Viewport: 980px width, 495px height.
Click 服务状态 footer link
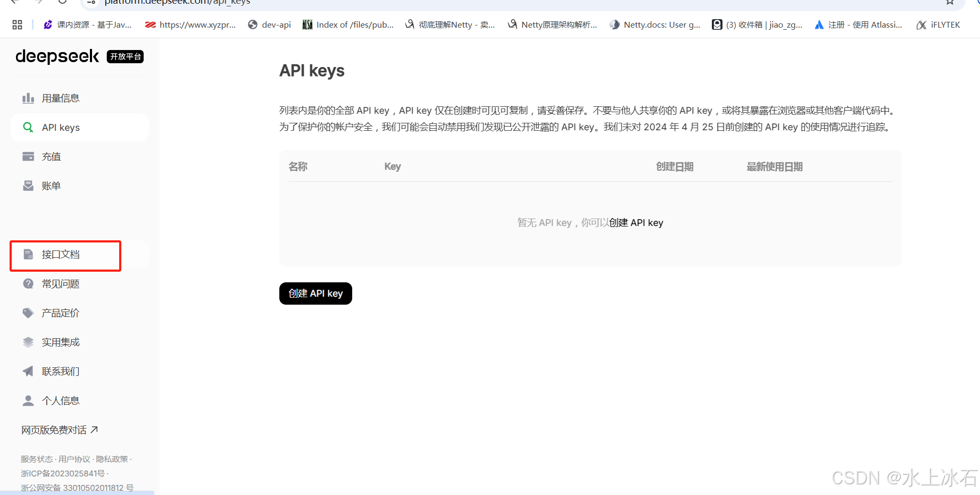(x=37, y=459)
